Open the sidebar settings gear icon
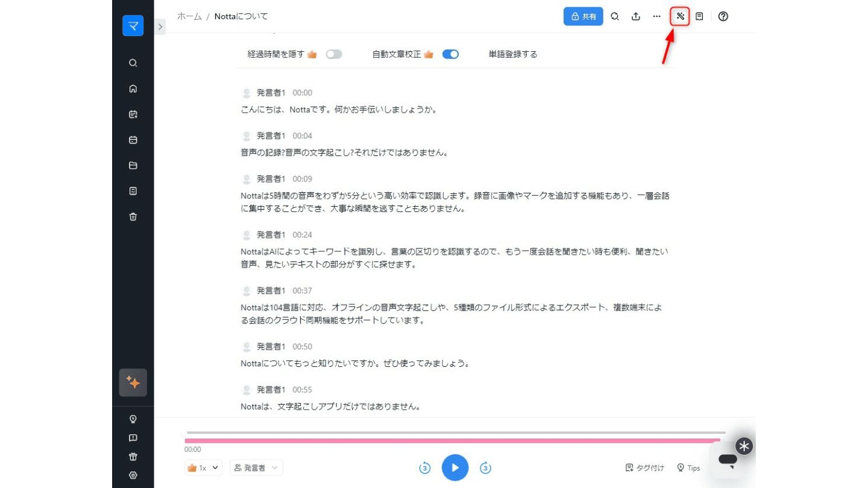 pos(133,475)
